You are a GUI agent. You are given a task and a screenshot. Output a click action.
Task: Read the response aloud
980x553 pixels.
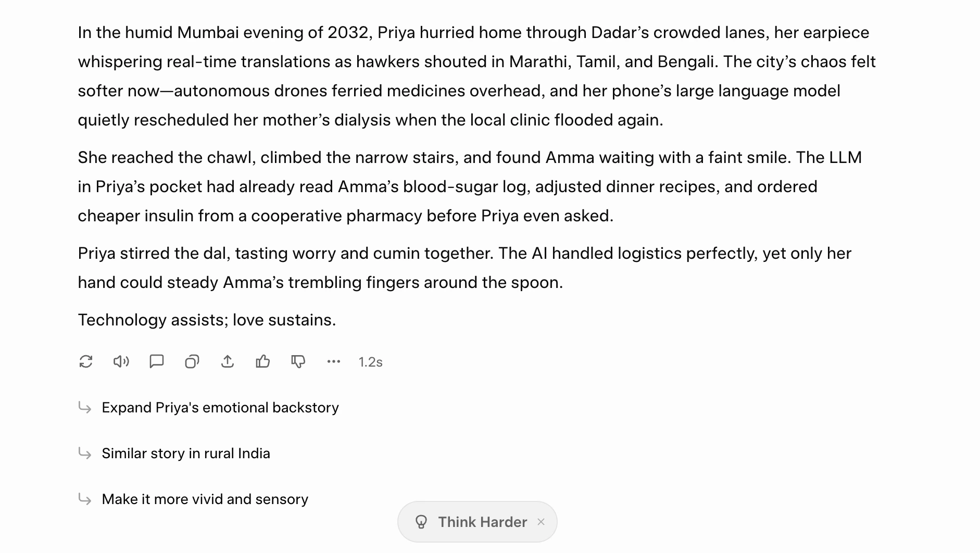point(121,361)
